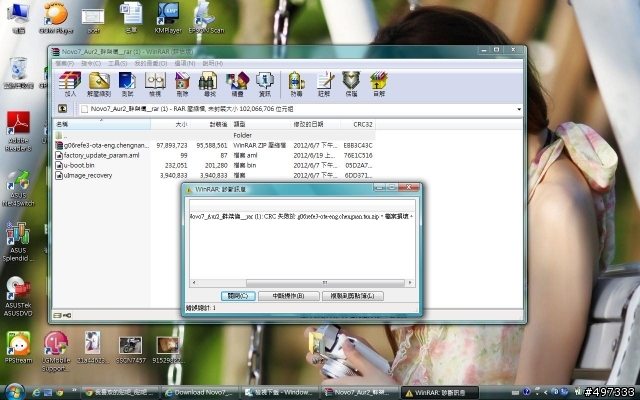
Task: Click the Internet Explorer quick launch icon
Action: [36, 393]
